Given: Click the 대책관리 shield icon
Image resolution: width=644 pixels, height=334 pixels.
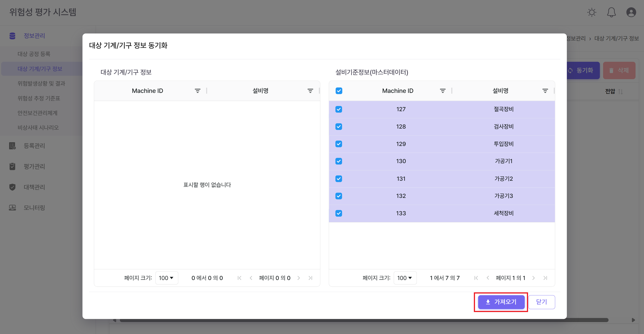Looking at the screenshot, I should pos(12,187).
